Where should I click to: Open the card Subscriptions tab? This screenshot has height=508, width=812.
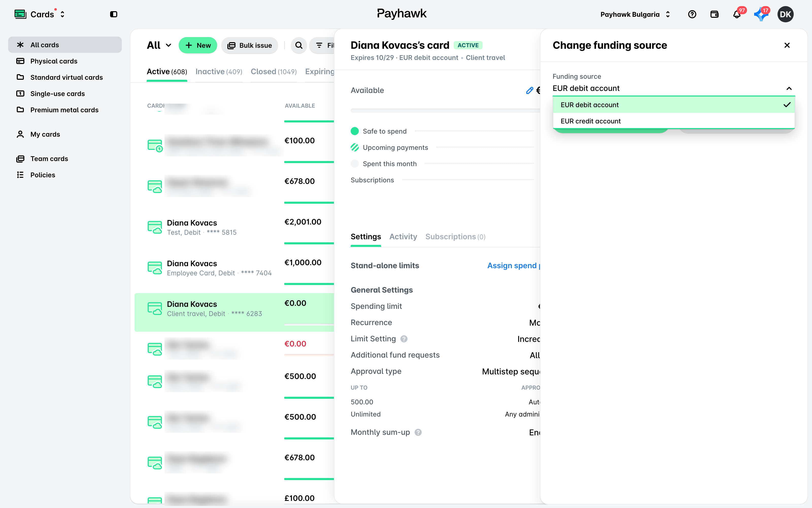pos(455,236)
